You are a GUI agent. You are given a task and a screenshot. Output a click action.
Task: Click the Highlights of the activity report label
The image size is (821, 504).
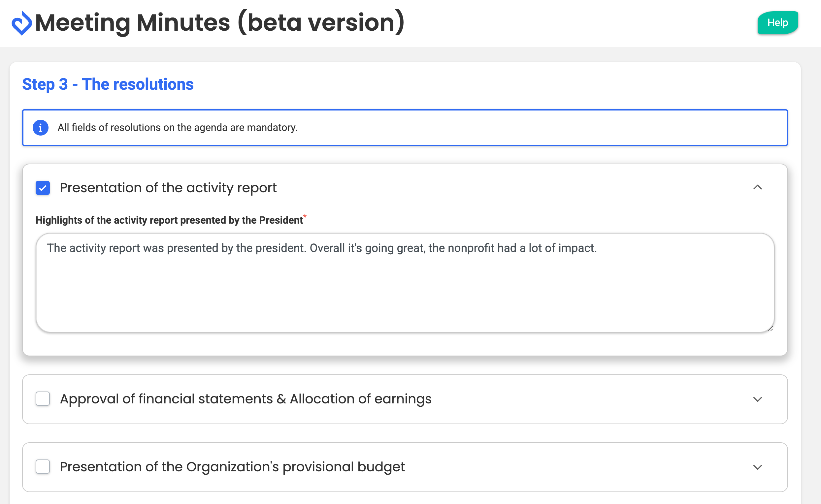tap(169, 220)
